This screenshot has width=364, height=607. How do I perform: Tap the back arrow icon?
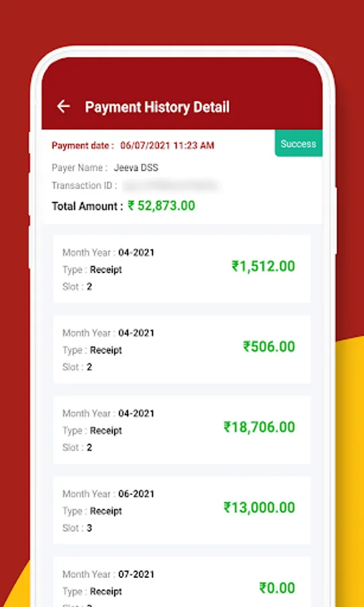click(x=63, y=107)
